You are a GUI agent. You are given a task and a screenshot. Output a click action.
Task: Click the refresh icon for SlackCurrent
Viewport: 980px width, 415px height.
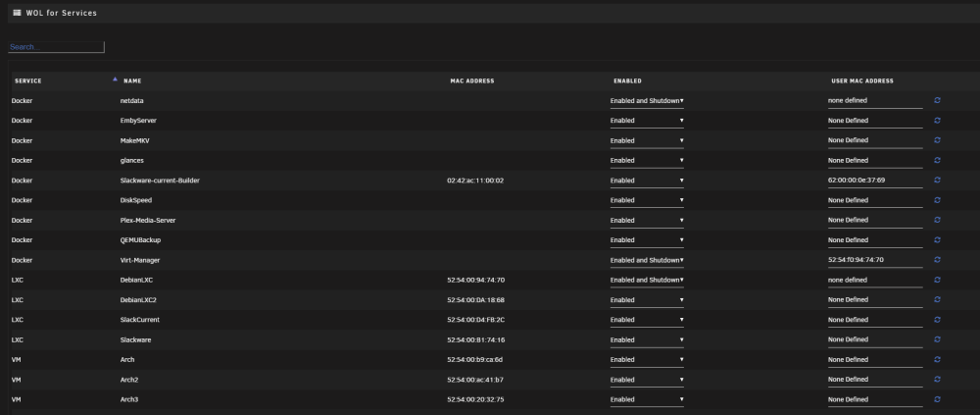[x=937, y=319]
